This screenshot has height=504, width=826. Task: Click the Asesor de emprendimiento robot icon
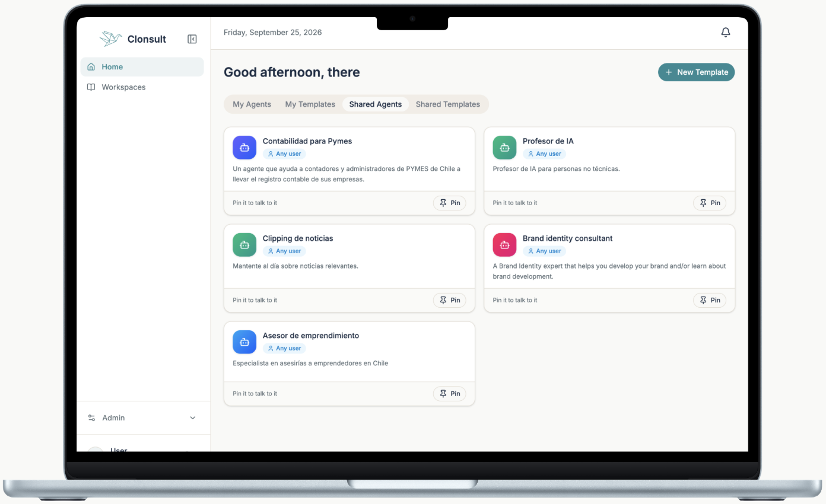[244, 342]
